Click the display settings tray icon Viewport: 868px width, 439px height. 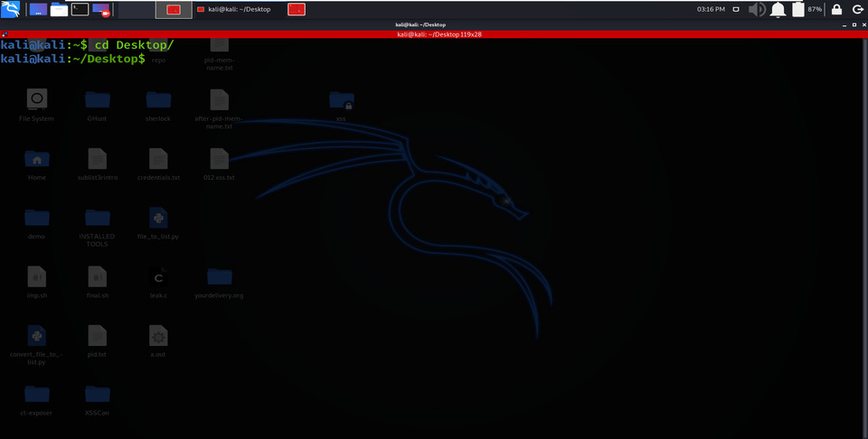click(x=736, y=9)
